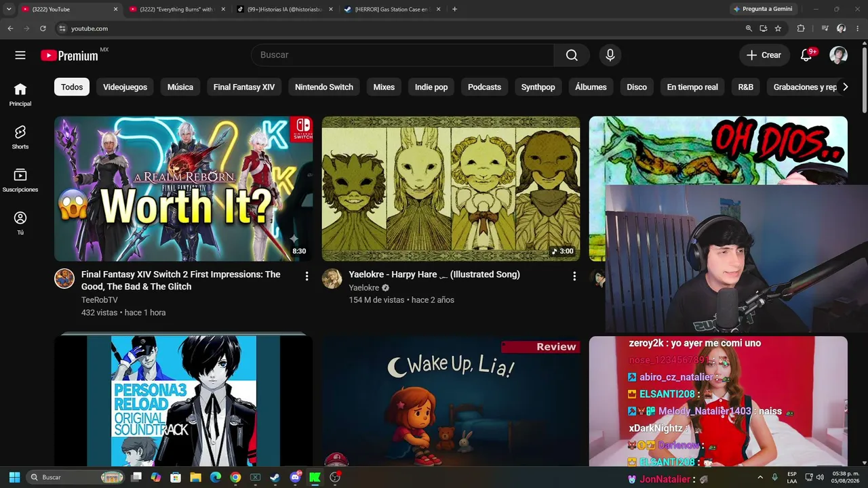Click in the YouTube Buscar search field
The width and height of the screenshot is (868, 488).
point(403,55)
